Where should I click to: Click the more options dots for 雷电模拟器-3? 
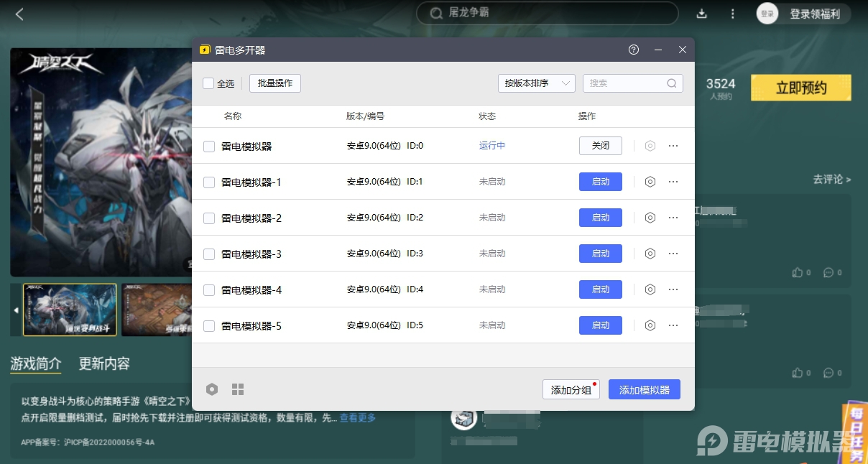click(x=673, y=254)
